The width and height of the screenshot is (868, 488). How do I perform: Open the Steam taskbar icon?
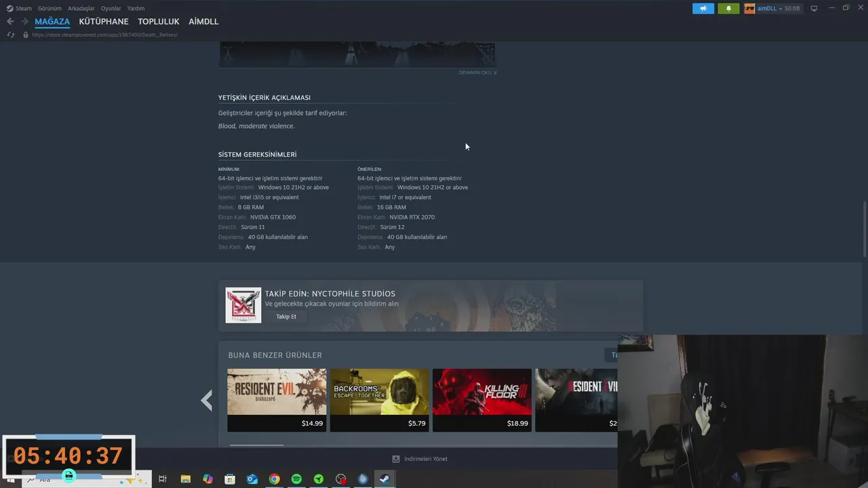click(x=384, y=479)
